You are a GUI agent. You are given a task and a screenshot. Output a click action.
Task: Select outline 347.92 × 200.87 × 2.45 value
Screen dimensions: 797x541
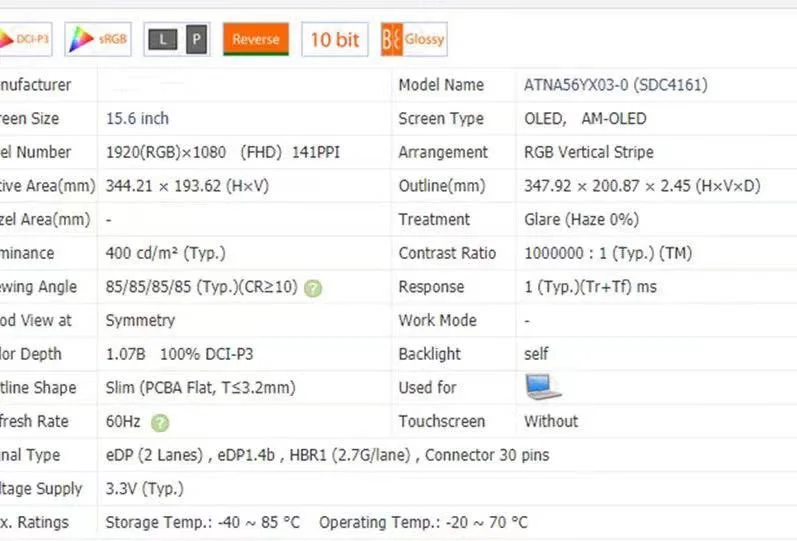(x=642, y=186)
